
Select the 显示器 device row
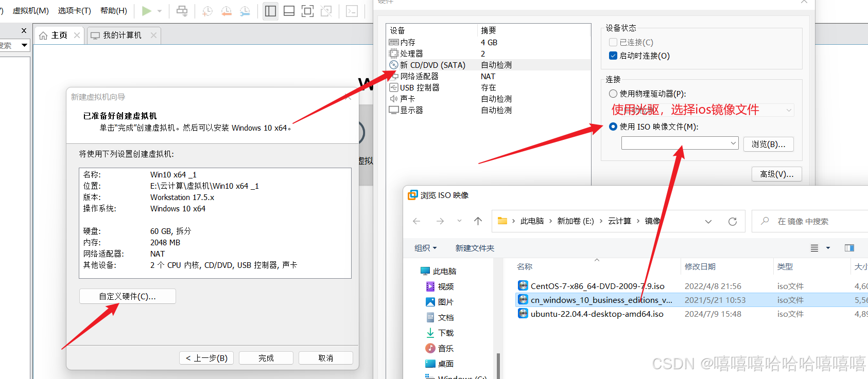(489, 110)
